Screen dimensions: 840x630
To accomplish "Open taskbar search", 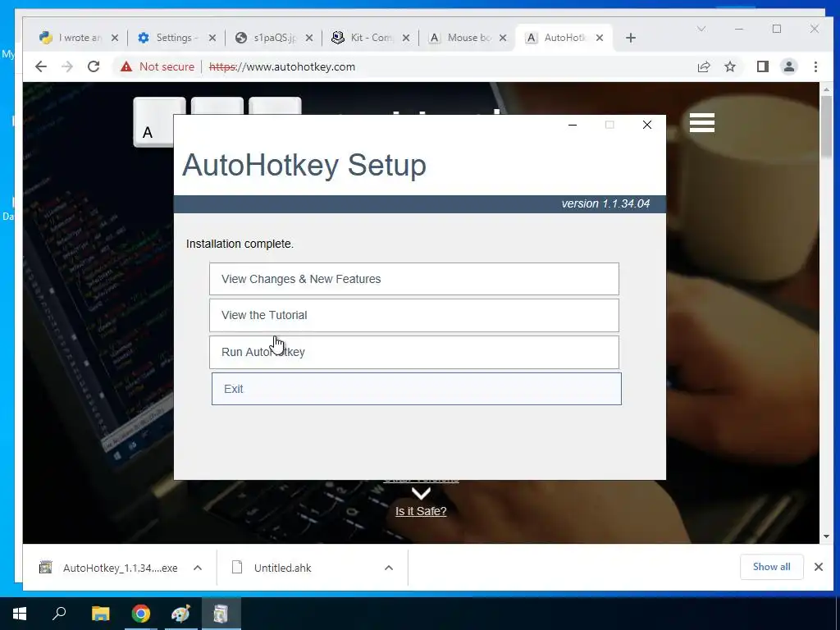I will pyautogui.click(x=59, y=614).
